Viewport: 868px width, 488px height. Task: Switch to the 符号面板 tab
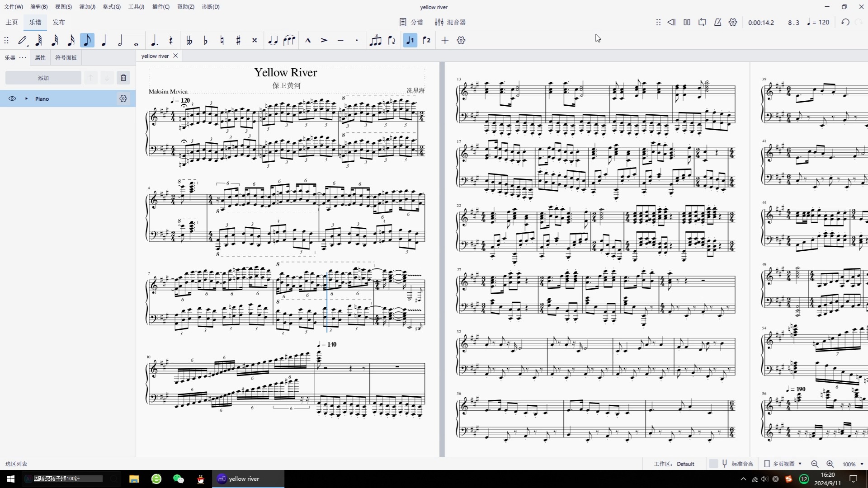click(66, 58)
